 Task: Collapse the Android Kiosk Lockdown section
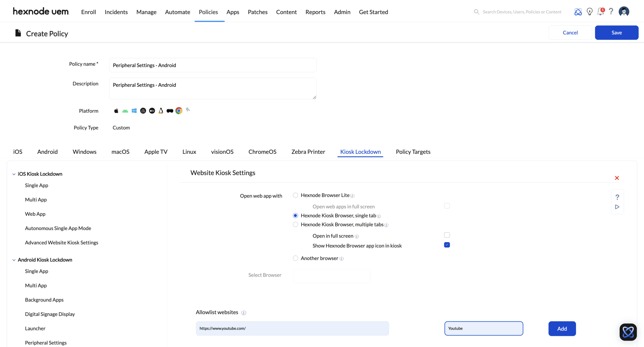14,260
